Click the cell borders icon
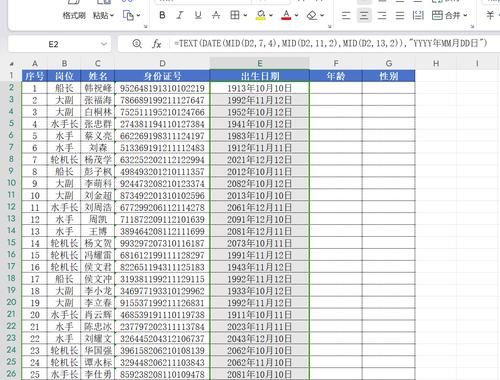The height and width of the screenshot is (380, 500). [235, 15]
